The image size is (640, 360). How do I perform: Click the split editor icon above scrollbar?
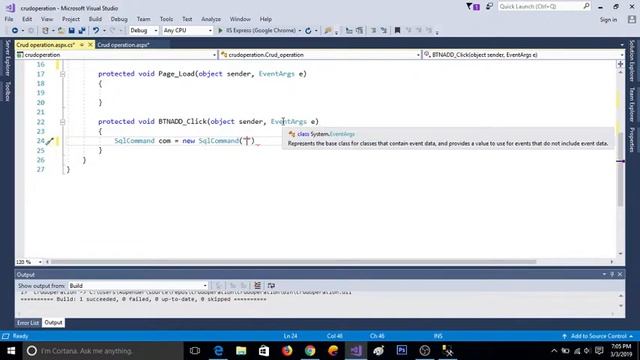point(620,64)
